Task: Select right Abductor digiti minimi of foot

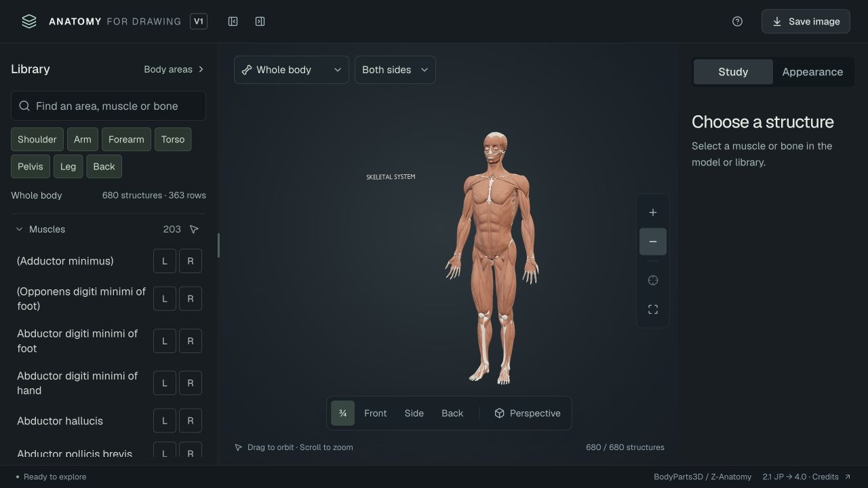Action: point(191,341)
